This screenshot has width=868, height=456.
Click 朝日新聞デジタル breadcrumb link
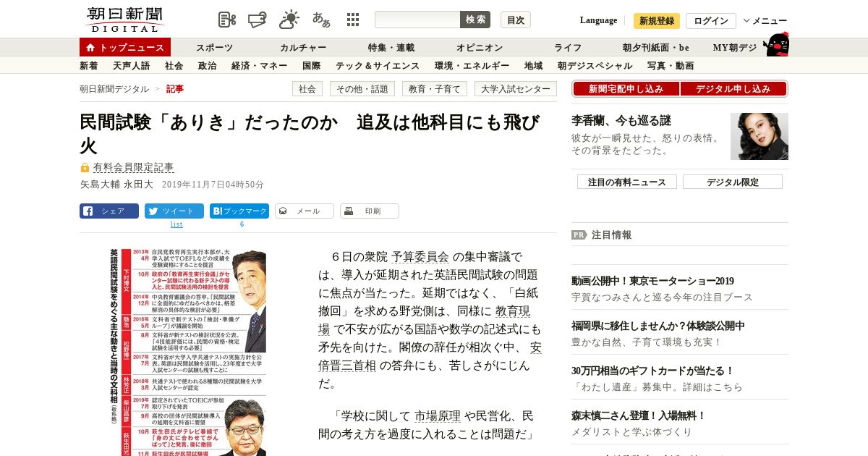[x=114, y=89]
